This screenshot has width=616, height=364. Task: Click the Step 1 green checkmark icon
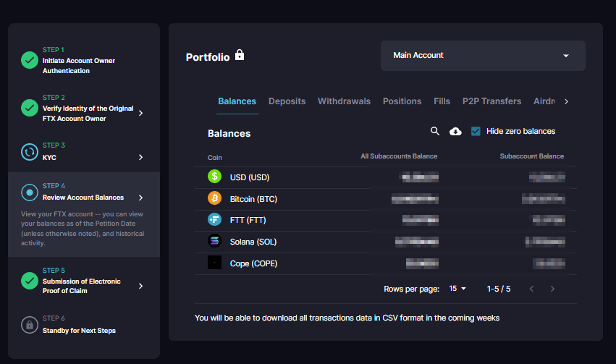tap(30, 60)
